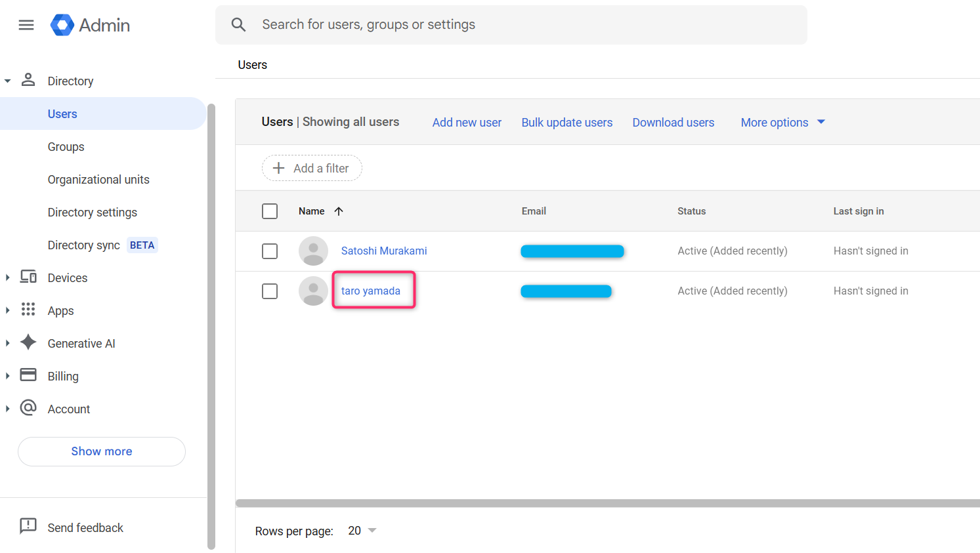
Task: Click Add new user
Action: [x=467, y=123]
